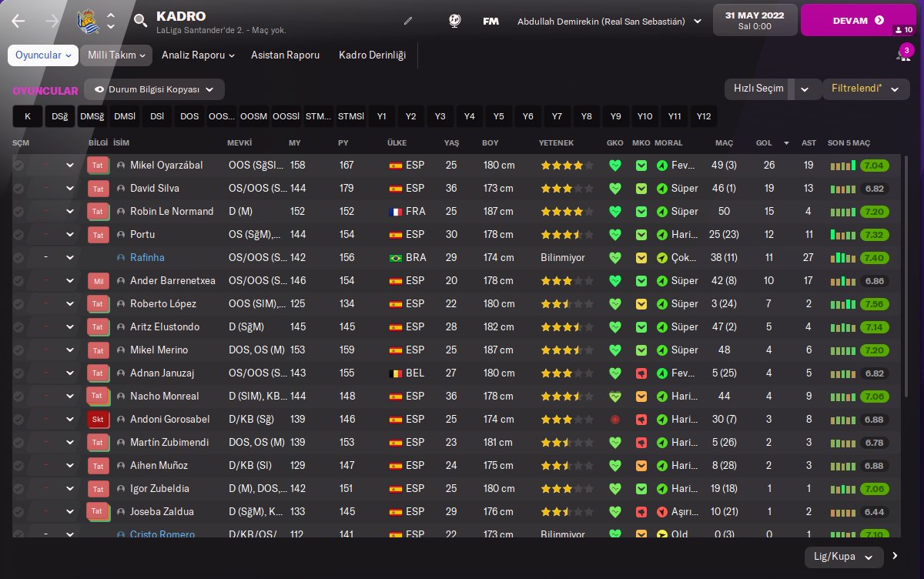This screenshot has height=579, width=924.
Task: Expand the manager name dropdown
Action: pos(698,22)
